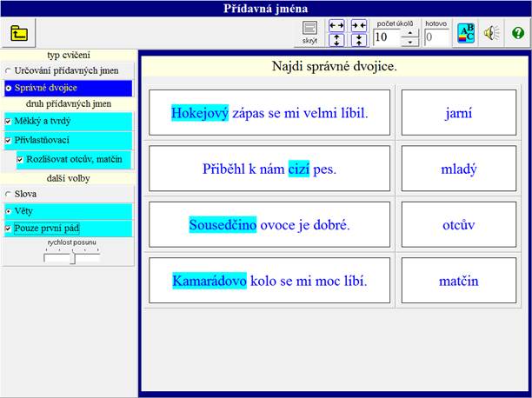532x398 pixels.
Task: Toggle Měkký a tvrdý checkbox
Action: (68, 121)
